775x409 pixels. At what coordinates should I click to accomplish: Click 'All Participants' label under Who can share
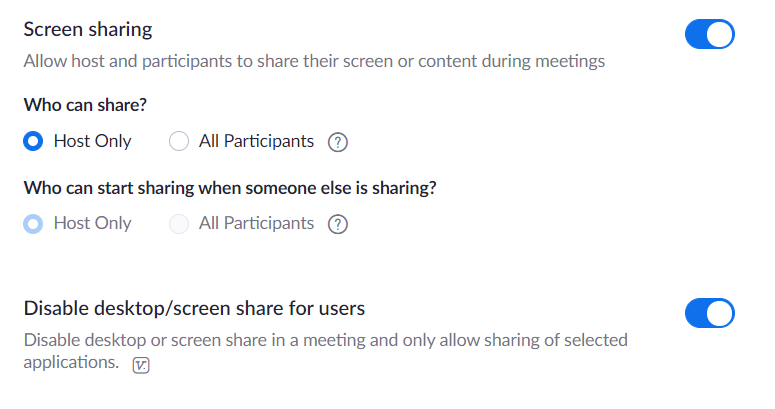[x=256, y=141]
